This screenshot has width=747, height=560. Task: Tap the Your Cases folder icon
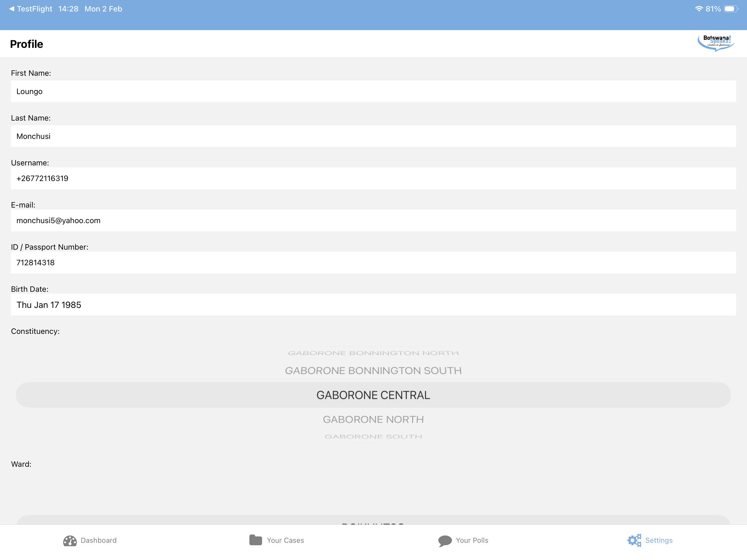[x=256, y=540]
